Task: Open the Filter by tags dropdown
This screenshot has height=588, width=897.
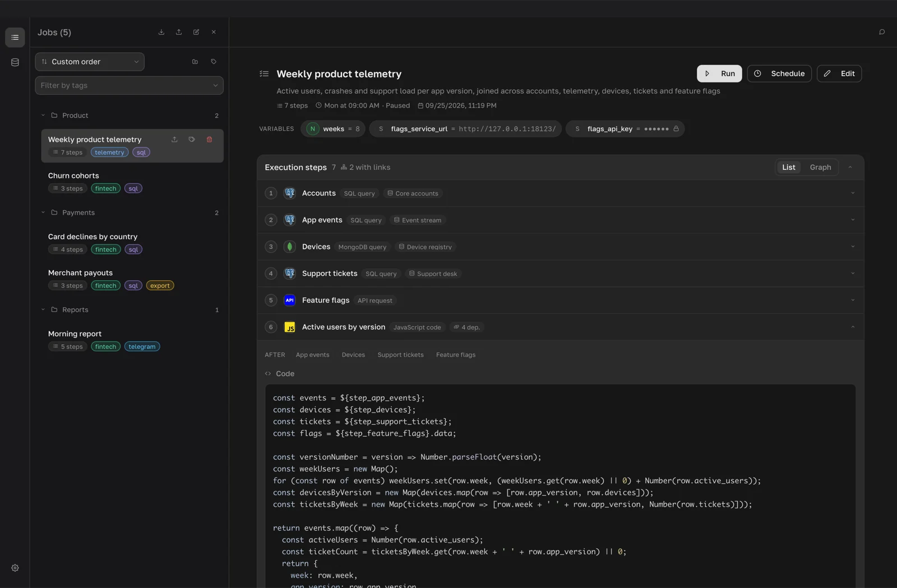Action: pos(129,86)
